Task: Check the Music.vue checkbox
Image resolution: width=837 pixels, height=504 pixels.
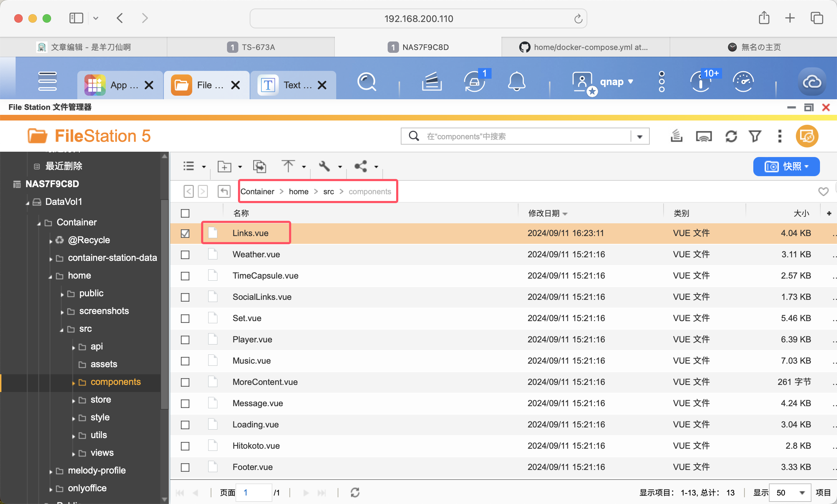Action: [x=185, y=361]
